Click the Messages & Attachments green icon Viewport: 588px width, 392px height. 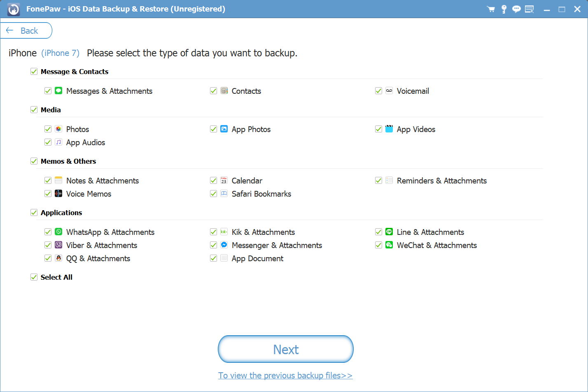tap(58, 90)
